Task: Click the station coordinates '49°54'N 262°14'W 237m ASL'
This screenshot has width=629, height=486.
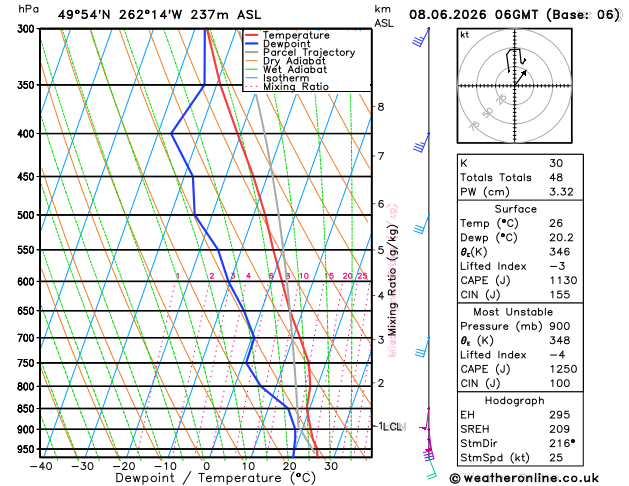Action: pyautogui.click(x=159, y=15)
